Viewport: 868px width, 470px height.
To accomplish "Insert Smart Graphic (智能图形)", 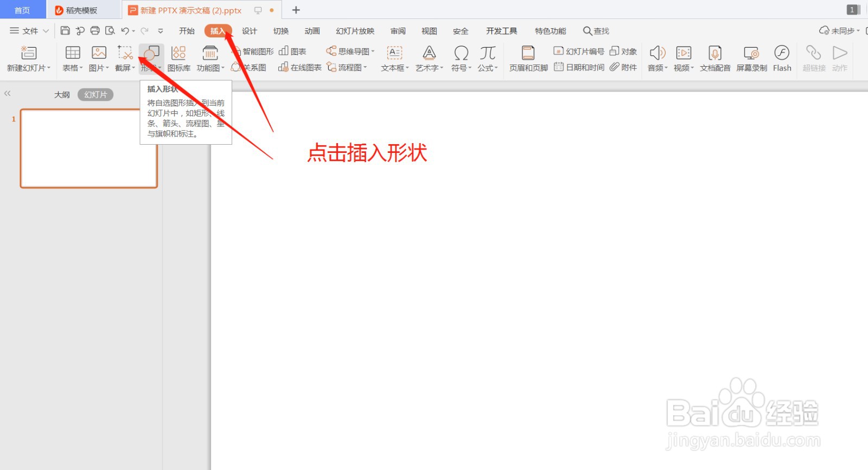I will [x=253, y=51].
